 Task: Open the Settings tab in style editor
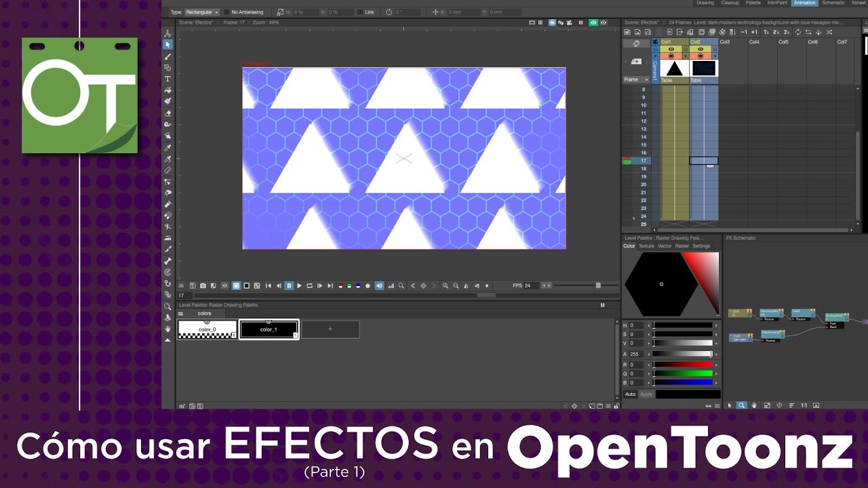[x=701, y=246]
